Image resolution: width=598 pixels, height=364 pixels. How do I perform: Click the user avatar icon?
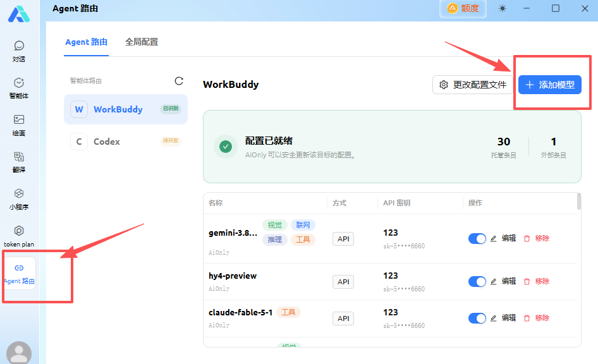pyautogui.click(x=19, y=353)
